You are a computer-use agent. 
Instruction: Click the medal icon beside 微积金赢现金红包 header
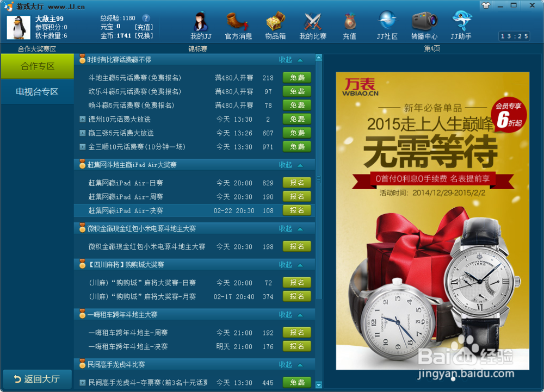coord(82,228)
